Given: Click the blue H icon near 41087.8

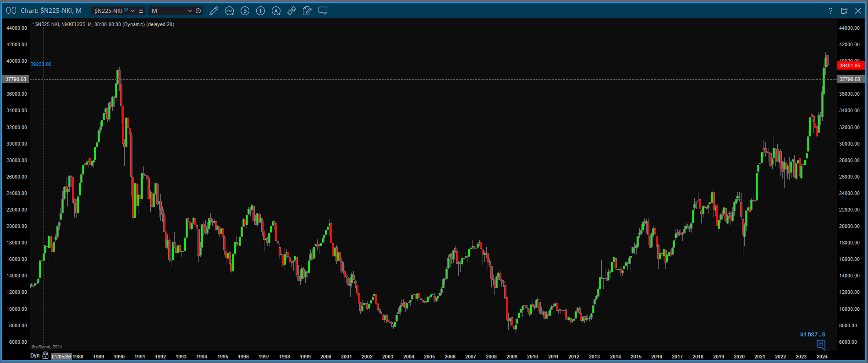Looking at the screenshot, I should [x=821, y=344].
